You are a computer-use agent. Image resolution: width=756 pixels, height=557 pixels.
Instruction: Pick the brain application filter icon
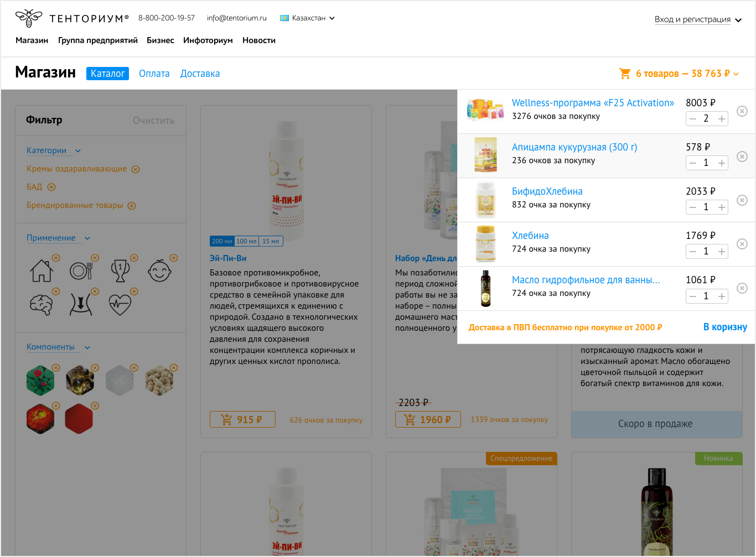42,304
